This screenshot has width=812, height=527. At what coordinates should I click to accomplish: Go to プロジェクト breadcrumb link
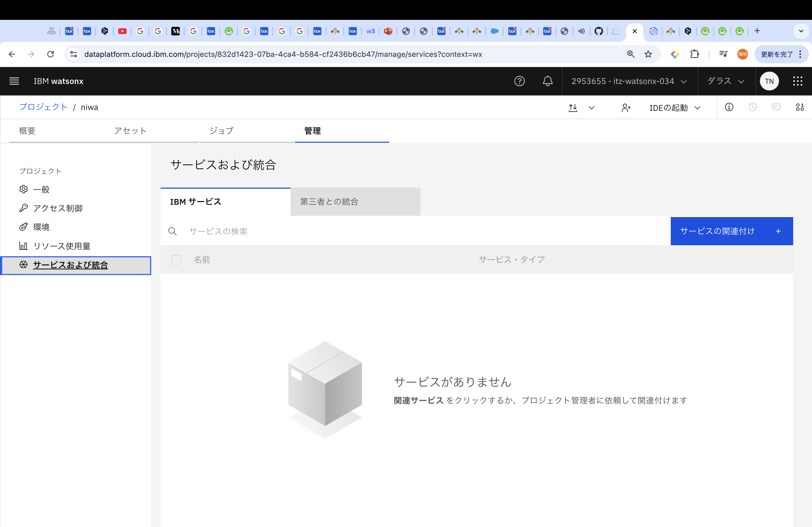[43, 107]
